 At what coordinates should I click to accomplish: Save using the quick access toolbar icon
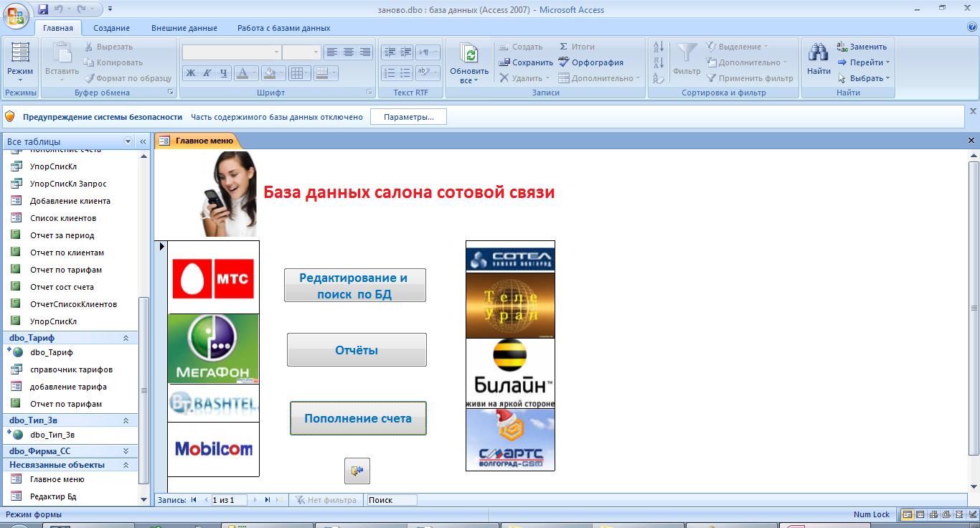coord(43,9)
